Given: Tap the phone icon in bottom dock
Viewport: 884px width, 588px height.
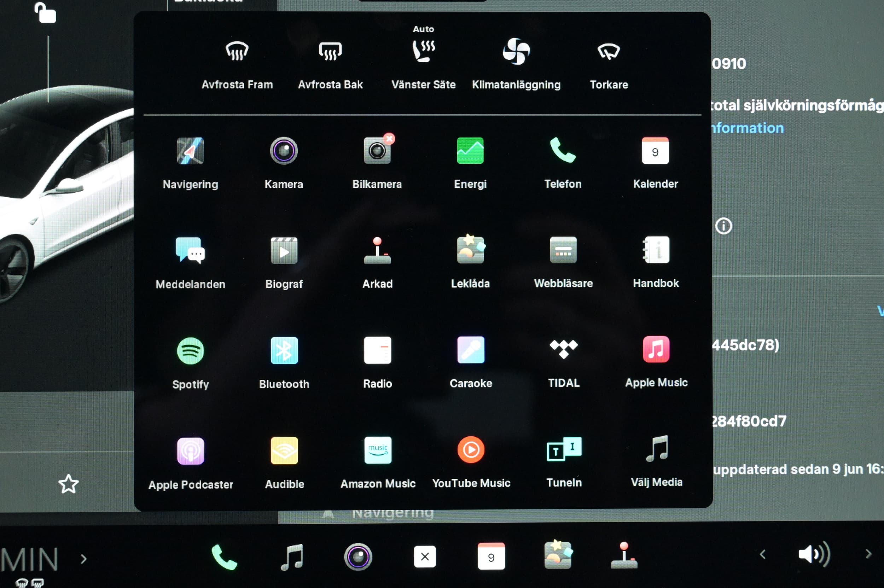Looking at the screenshot, I should (224, 557).
